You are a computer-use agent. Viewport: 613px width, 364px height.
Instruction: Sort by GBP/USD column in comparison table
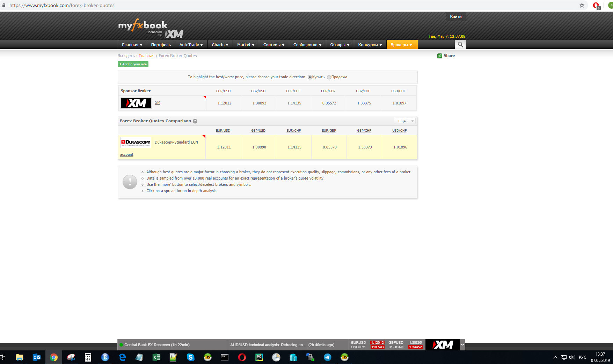coord(258,131)
